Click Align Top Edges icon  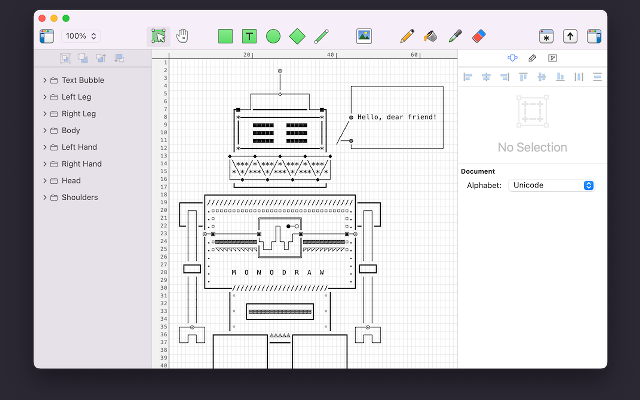523,77
